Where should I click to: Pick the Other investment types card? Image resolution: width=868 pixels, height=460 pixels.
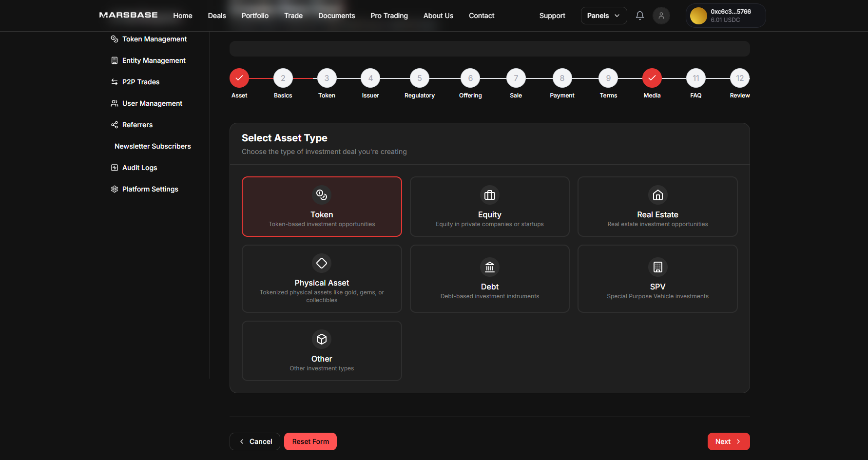(322, 351)
